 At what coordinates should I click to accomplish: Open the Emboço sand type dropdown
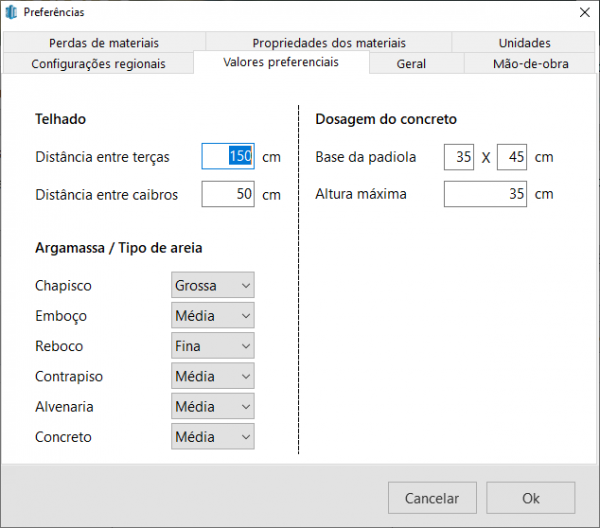[212, 316]
